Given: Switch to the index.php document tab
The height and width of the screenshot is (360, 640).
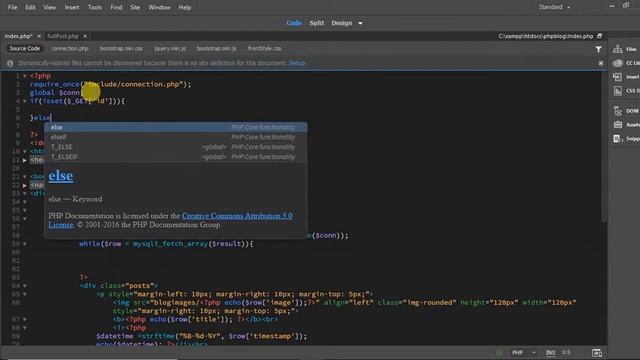Looking at the screenshot, I should 18,36.
